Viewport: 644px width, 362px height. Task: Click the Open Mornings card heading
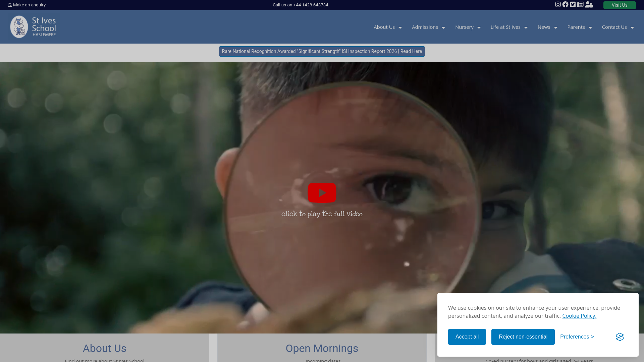point(322,348)
